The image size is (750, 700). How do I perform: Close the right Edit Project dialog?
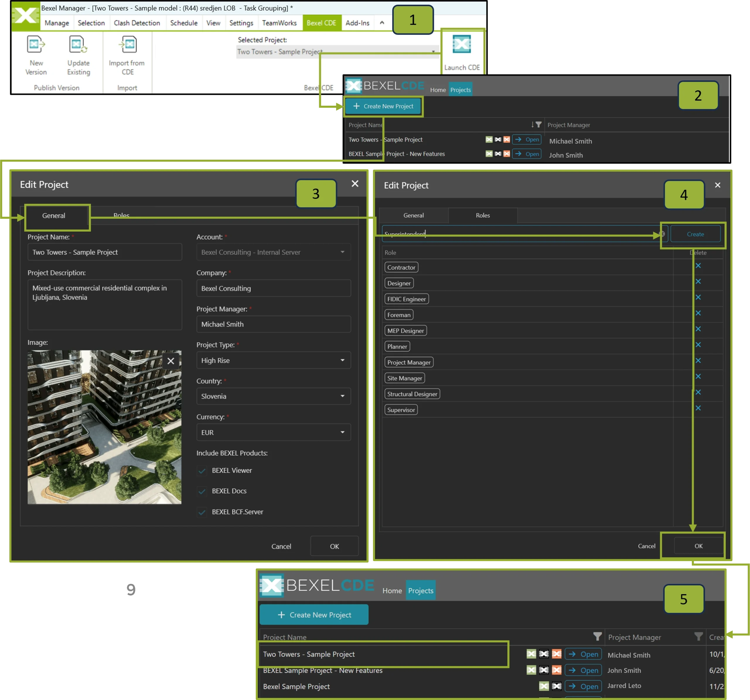[x=717, y=185]
